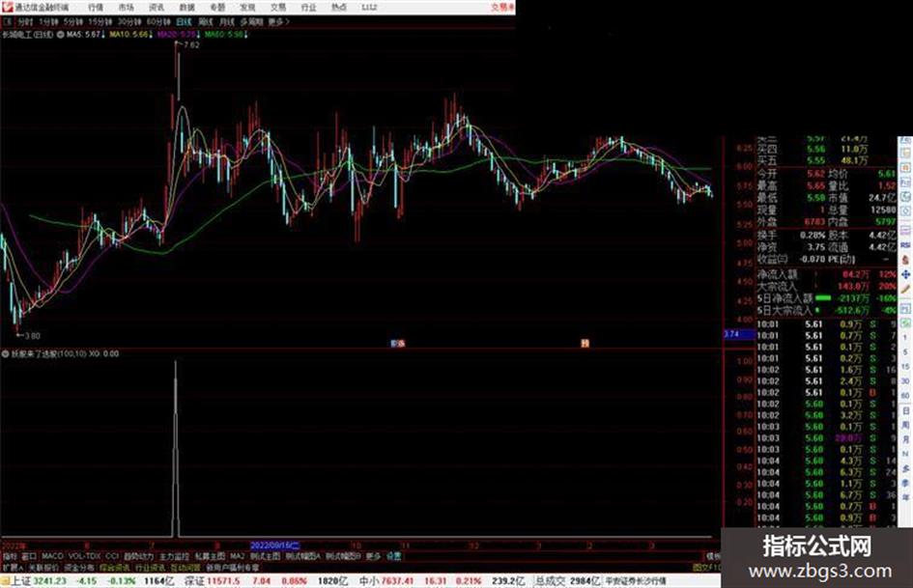The image size is (913, 588).
Task: Switch chart to 1分钟 period
Action: tap(48, 21)
